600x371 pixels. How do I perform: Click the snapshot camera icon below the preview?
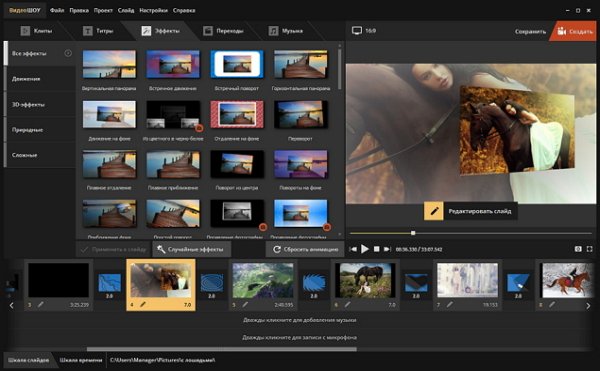(578, 249)
